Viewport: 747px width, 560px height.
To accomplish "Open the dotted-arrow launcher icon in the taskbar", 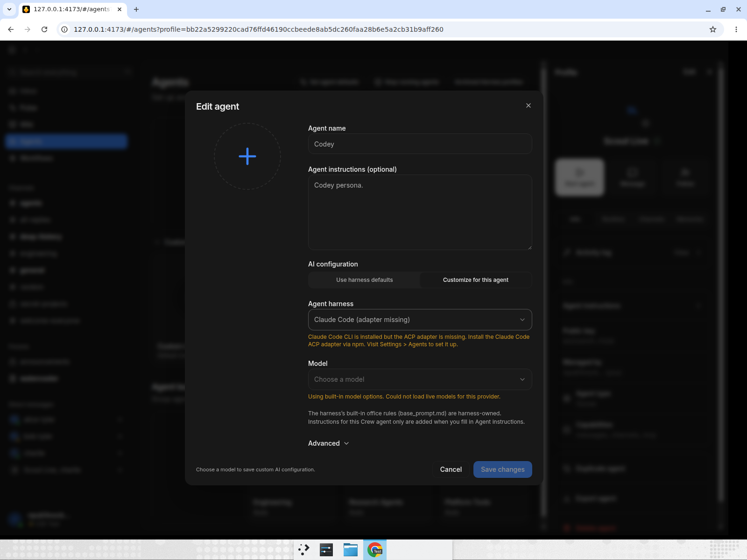I will click(x=304, y=550).
